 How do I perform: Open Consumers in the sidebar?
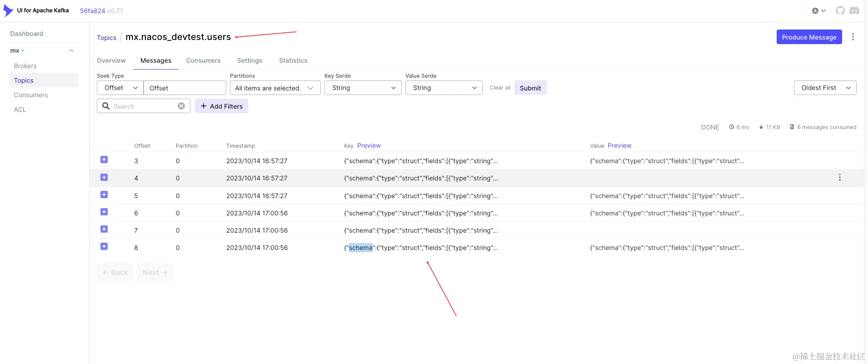point(31,95)
